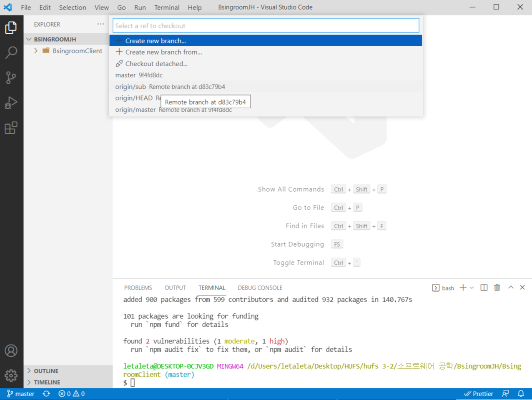
Task: Switch to the TERMINAL tab
Action: [x=212, y=288]
